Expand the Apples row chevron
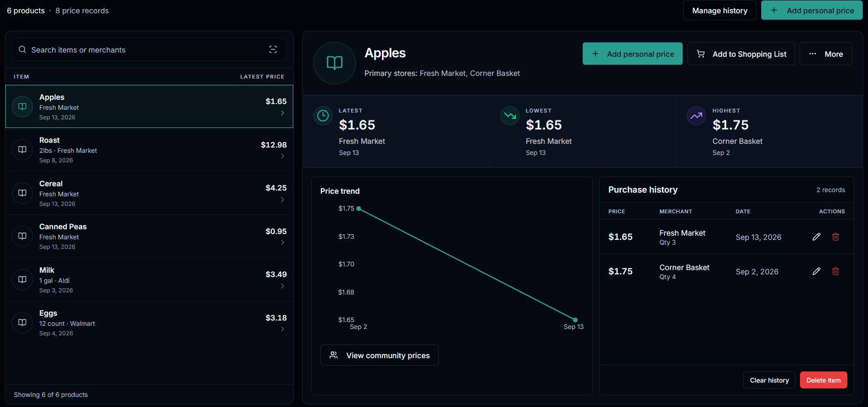The height and width of the screenshot is (407, 868). pyautogui.click(x=283, y=113)
